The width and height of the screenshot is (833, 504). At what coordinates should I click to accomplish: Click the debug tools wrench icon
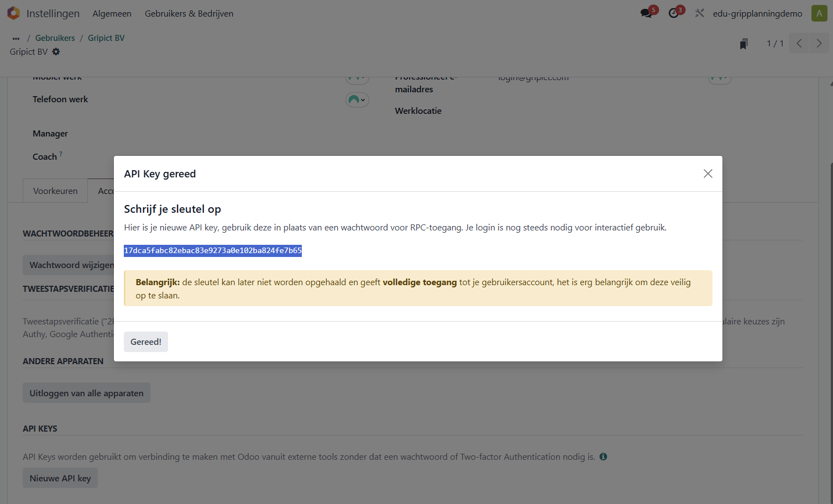click(700, 13)
